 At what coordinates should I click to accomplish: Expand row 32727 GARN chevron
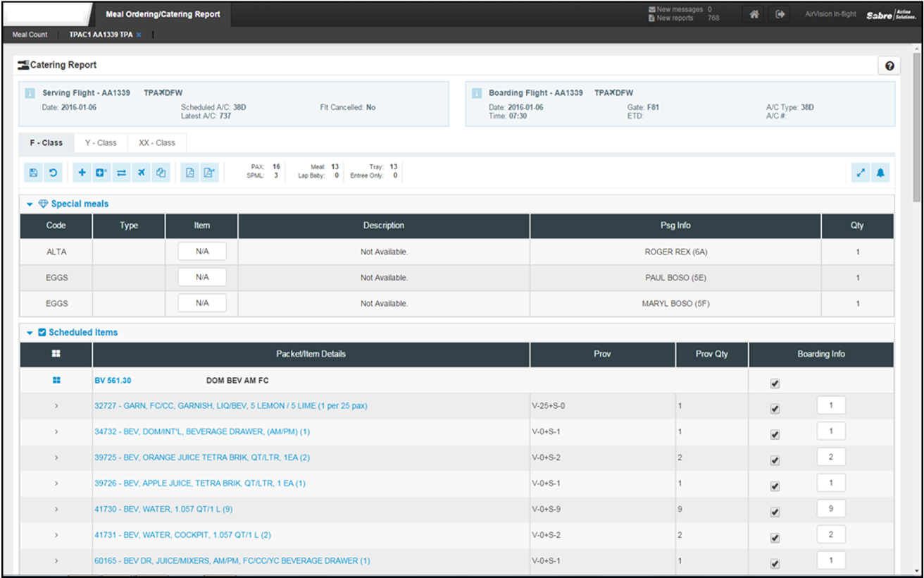click(x=56, y=406)
